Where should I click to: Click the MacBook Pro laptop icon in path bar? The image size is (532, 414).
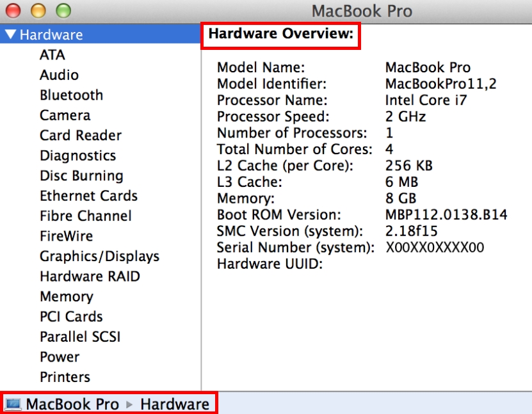[x=13, y=404]
